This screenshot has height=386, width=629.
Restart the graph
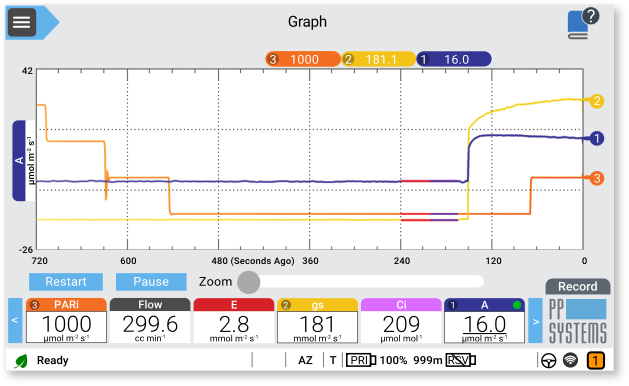click(66, 282)
